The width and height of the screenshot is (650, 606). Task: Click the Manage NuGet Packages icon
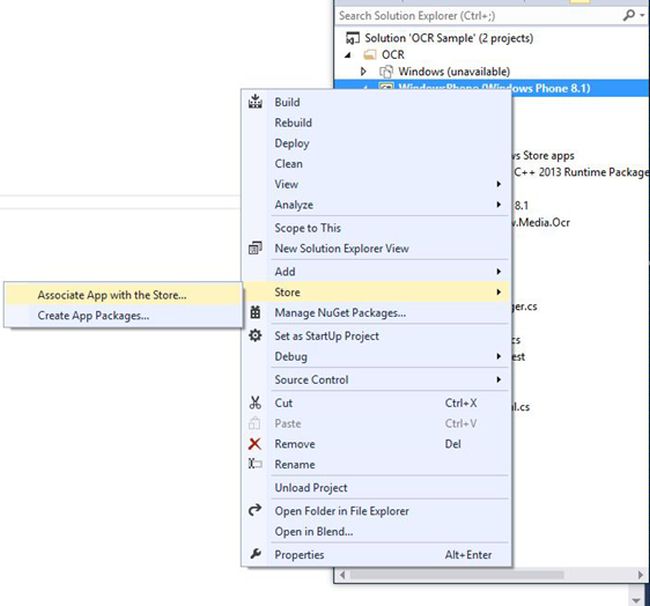coord(255,313)
